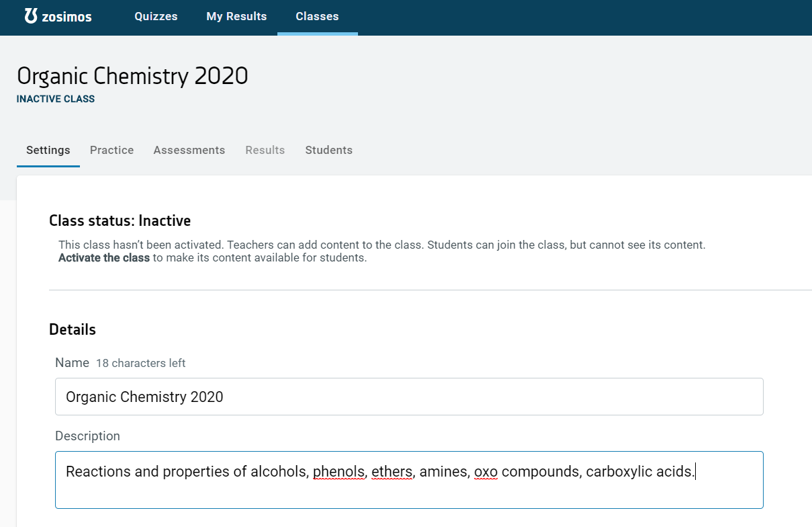Open the Practice tab
The width and height of the screenshot is (812, 527).
111,150
